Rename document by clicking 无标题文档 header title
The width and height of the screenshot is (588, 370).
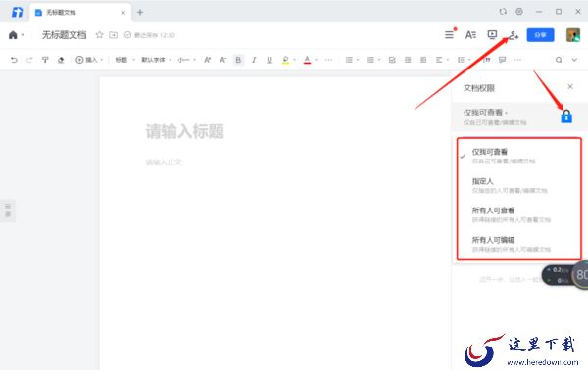point(64,35)
